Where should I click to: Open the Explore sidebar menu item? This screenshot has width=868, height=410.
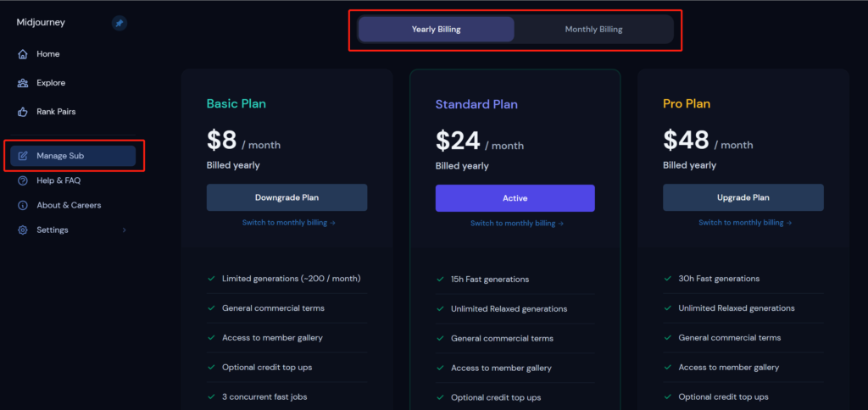(x=73, y=83)
